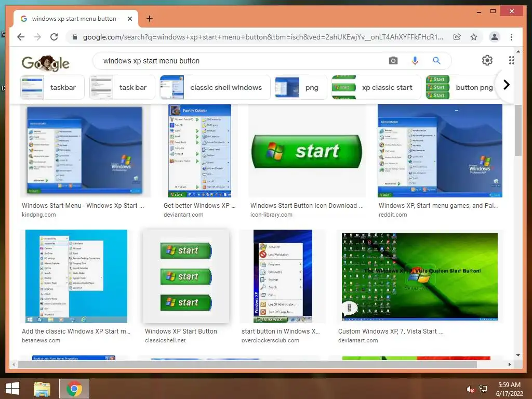
Task: Select the classic shell windows chip
Action: tap(215, 87)
